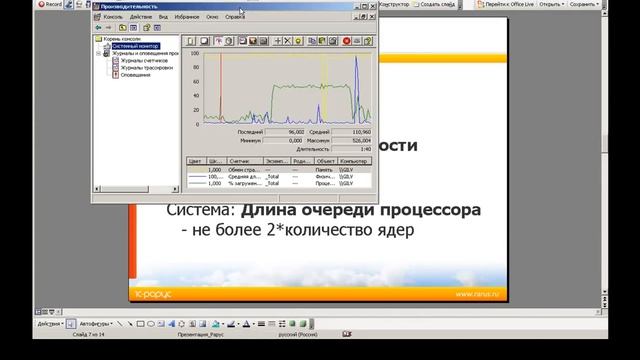640x360 pixels.
Task: Click the tree pane horizontal scrollbar
Action: (x=136, y=189)
